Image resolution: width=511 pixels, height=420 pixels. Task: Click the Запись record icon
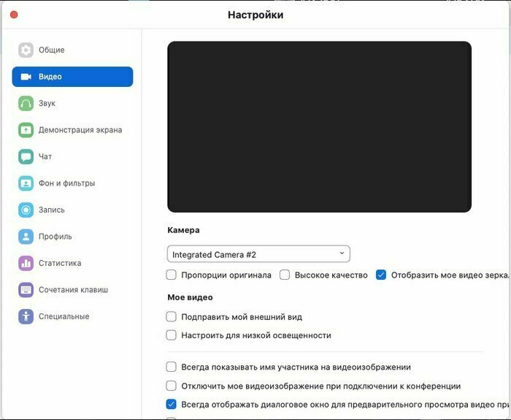(x=26, y=210)
